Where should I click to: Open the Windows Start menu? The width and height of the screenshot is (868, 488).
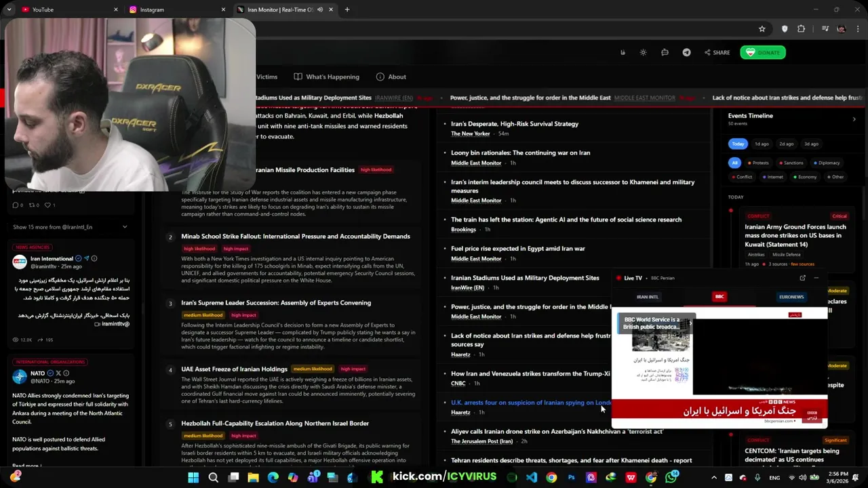(x=193, y=477)
